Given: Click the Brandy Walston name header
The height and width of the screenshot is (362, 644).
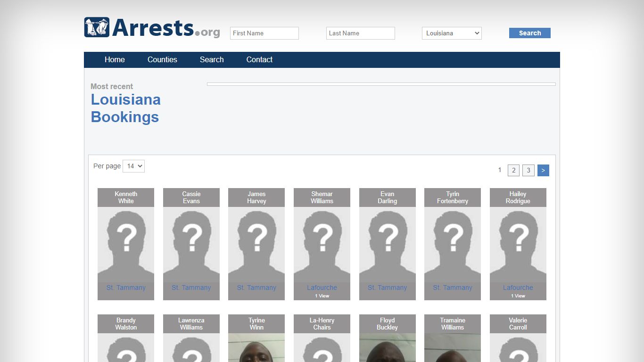Looking at the screenshot, I should (x=126, y=324).
